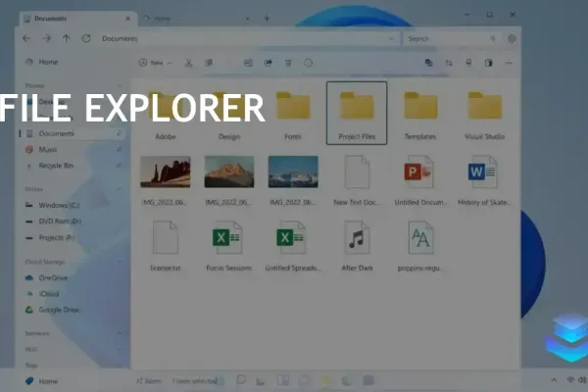Open the See more ellipsis menu
588x392 pixels.
[509, 63]
